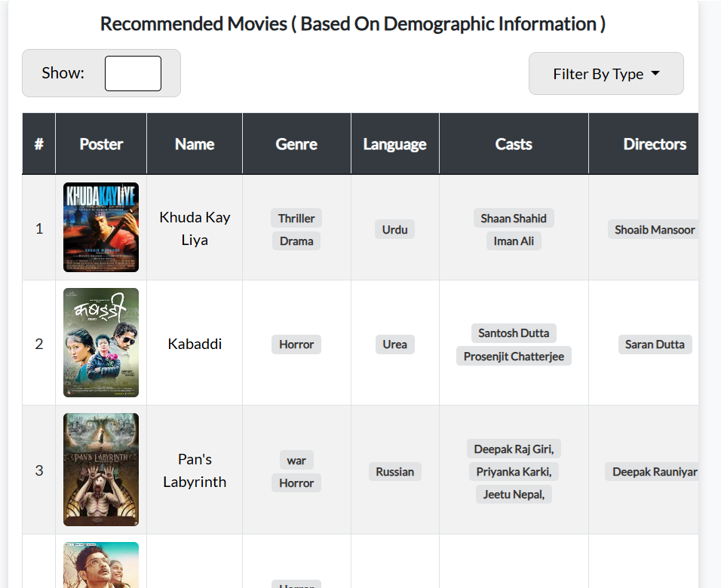Select the Urdu language badge
This screenshot has width=721, height=588.
394,230
